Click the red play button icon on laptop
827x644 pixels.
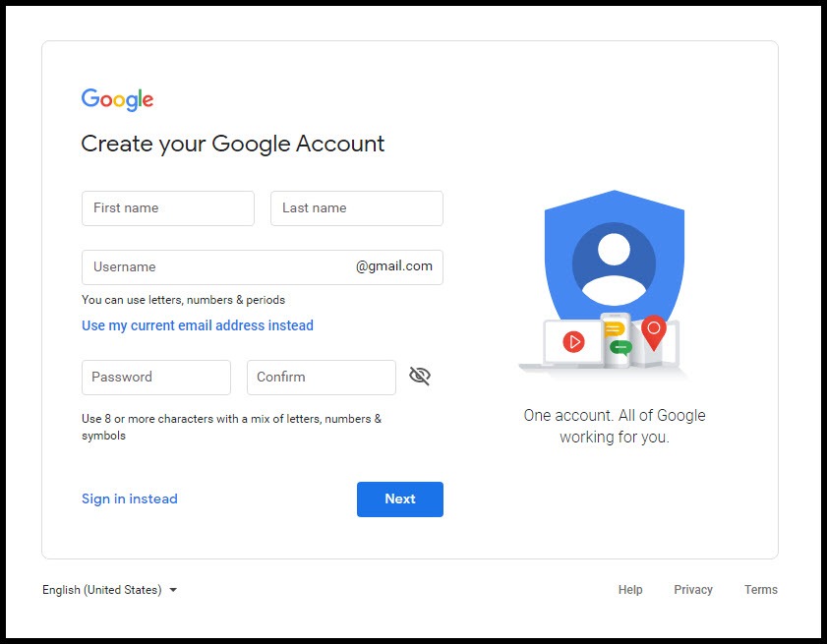pyautogui.click(x=573, y=342)
